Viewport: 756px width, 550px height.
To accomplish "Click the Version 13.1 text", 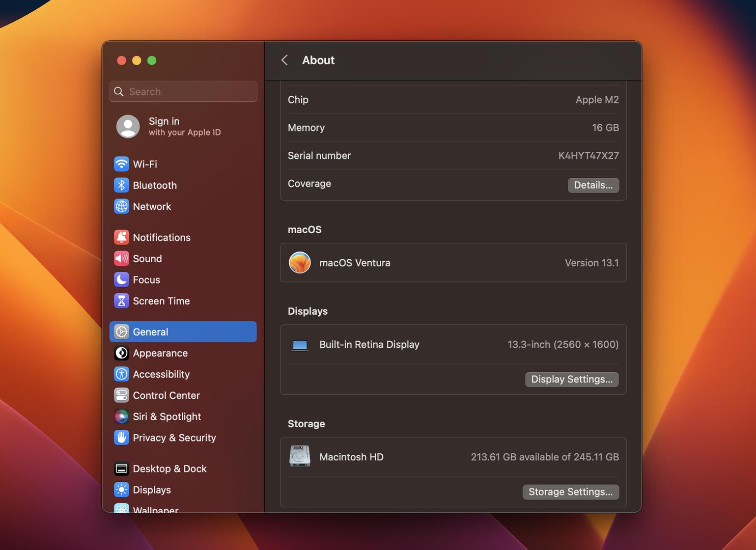I will point(592,263).
